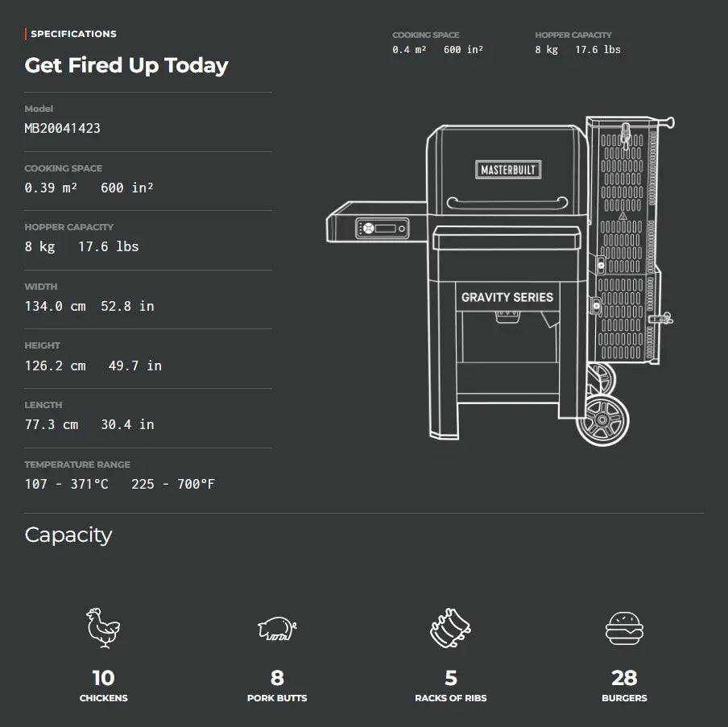Viewport: 728px width, 727px height.
Task: Click the LENGTH label
Action: tap(43, 405)
